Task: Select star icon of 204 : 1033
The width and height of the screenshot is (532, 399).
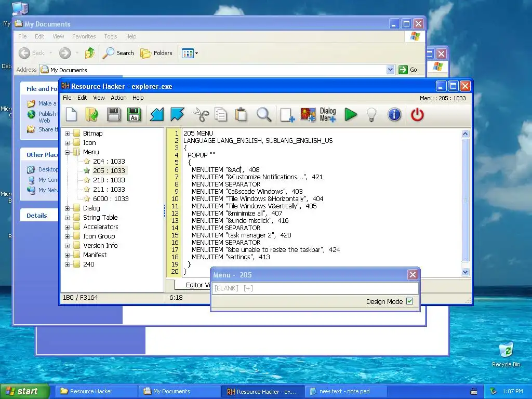Action: 87,161
